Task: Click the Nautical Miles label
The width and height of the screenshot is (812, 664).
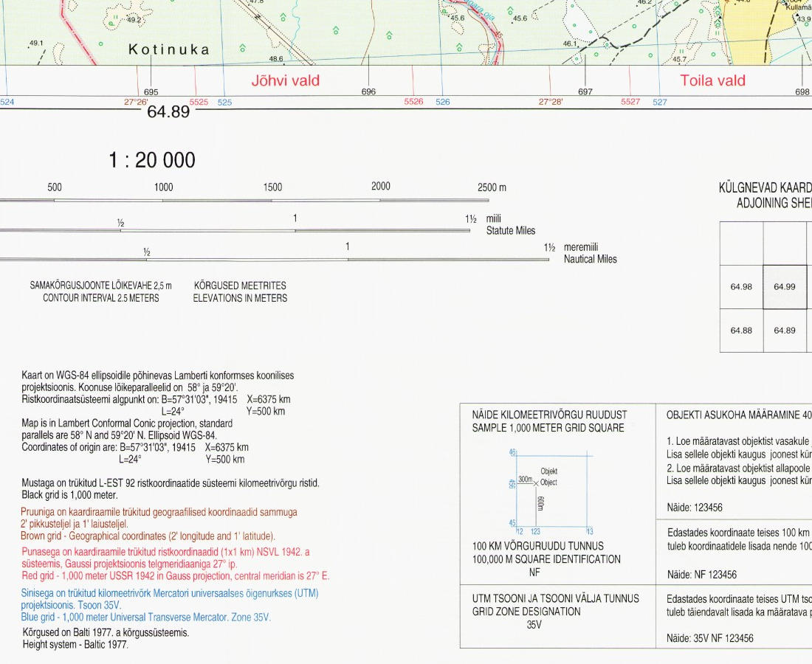Action: (591, 259)
